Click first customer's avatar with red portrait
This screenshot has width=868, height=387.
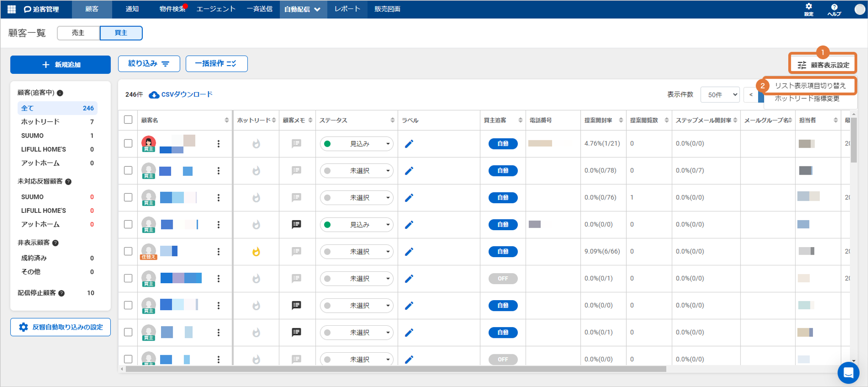[148, 143]
